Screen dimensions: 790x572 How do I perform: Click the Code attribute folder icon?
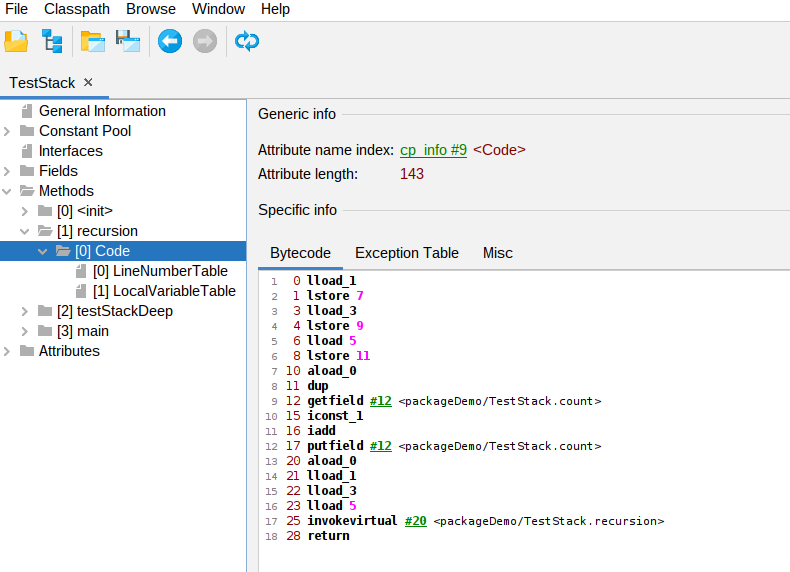(x=63, y=251)
